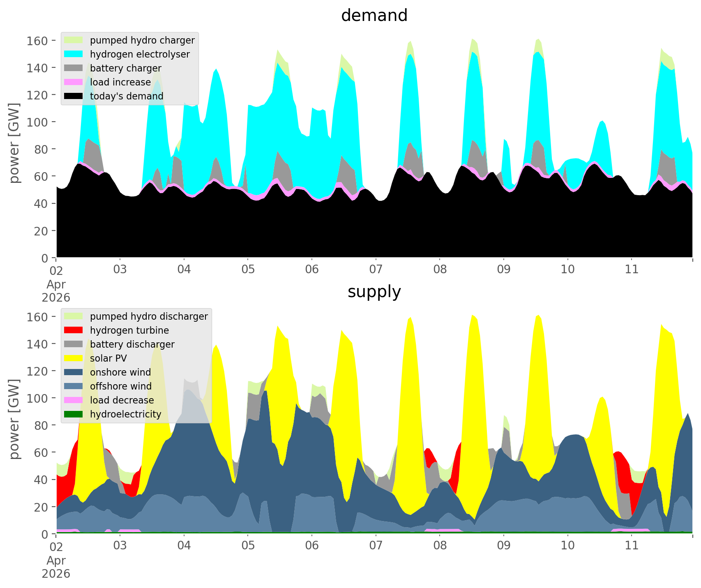The height and width of the screenshot is (588, 701).
Task: Click the 10 date tick under demand chart
Action: coord(567,270)
